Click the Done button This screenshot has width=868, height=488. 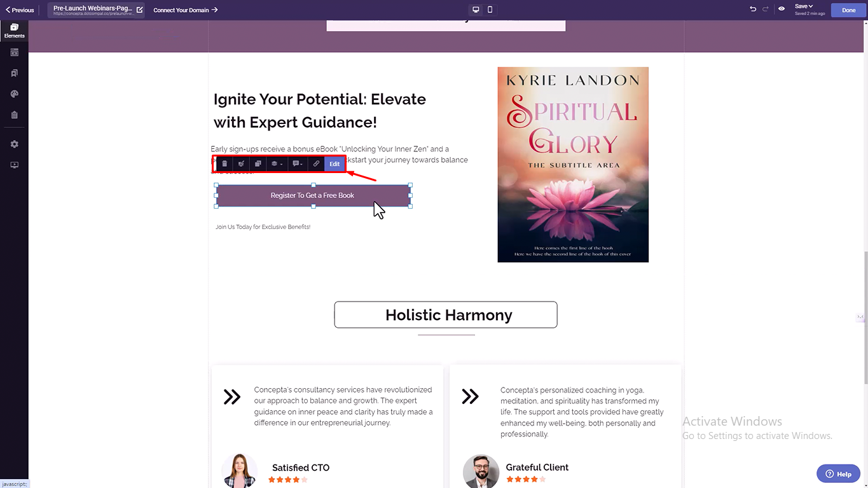(x=849, y=10)
